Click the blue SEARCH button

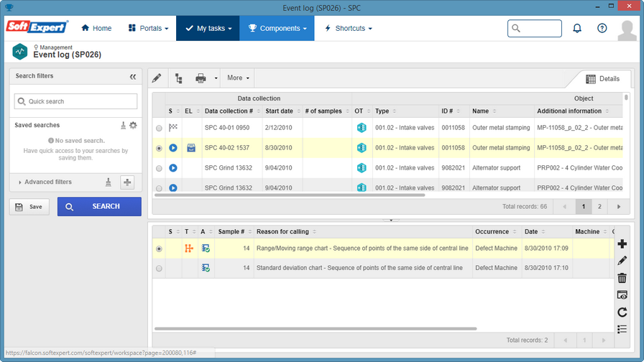[99, 206]
